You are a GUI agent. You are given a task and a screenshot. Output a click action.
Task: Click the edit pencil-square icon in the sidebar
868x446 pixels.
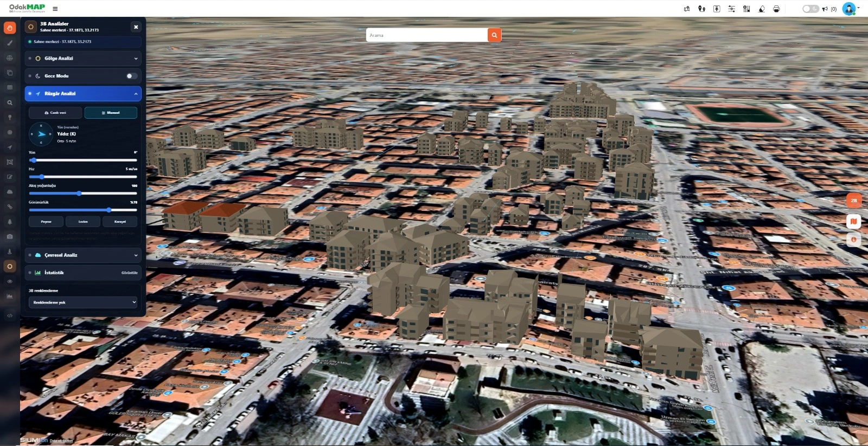[x=10, y=177]
